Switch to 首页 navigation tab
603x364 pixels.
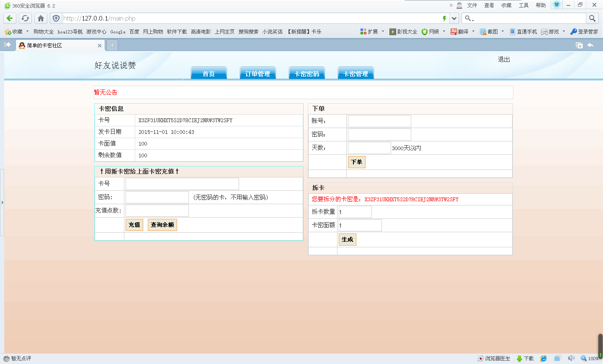pyautogui.click(x=209, y=73)
